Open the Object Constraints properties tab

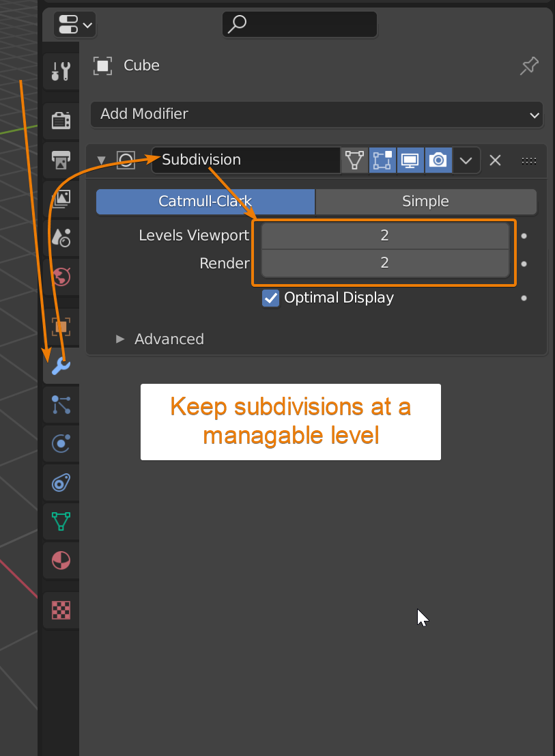coord(61,484)
